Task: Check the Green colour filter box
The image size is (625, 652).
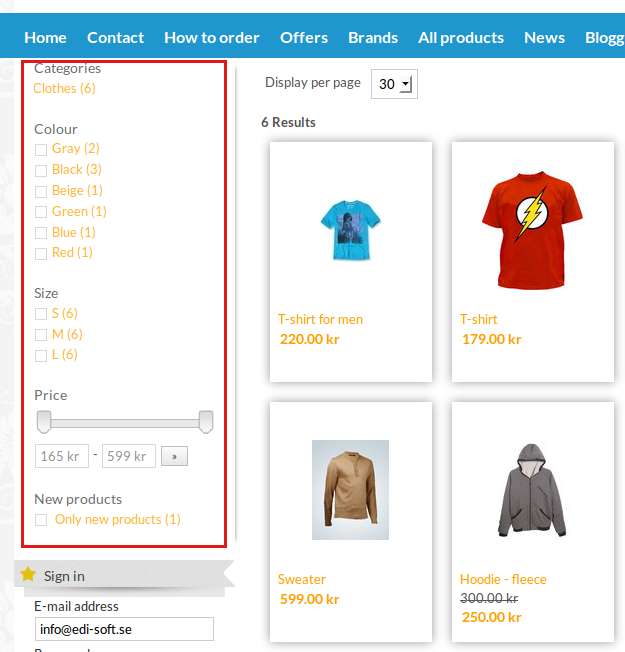Action: tap(41, 212)
